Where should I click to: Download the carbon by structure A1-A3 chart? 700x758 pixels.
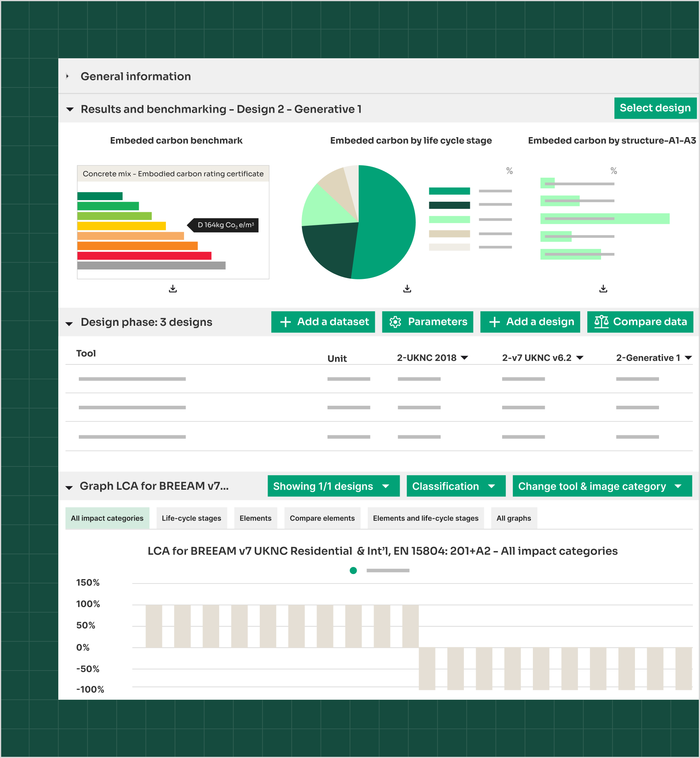pos(603,289)
